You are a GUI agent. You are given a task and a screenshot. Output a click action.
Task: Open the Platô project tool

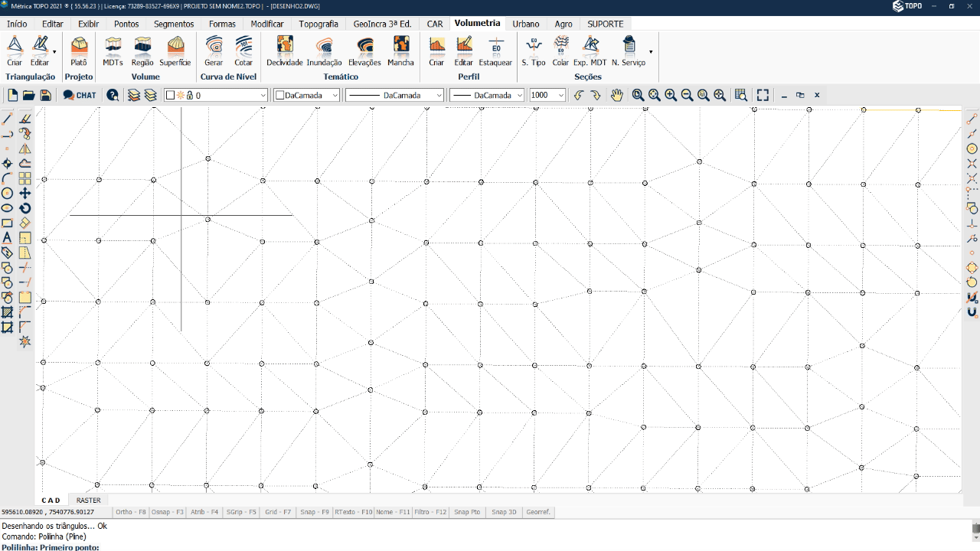(79, 51)
